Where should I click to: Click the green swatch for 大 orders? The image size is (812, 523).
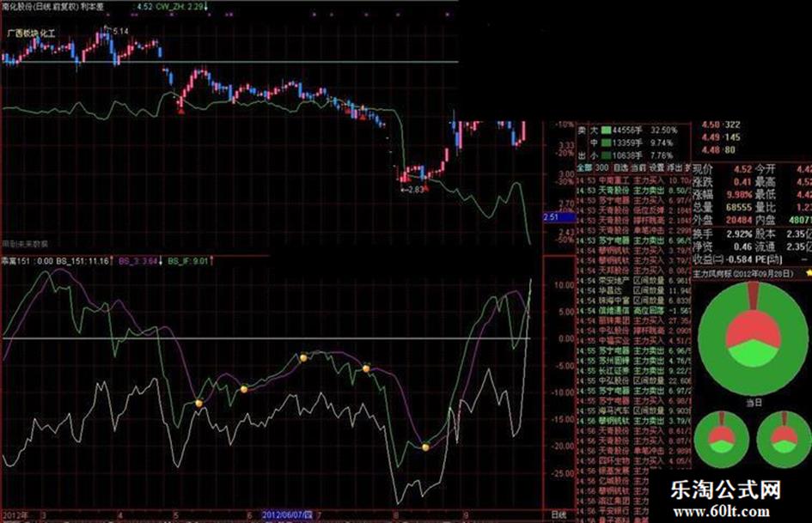pyautogui.click(x=606, y=130)
